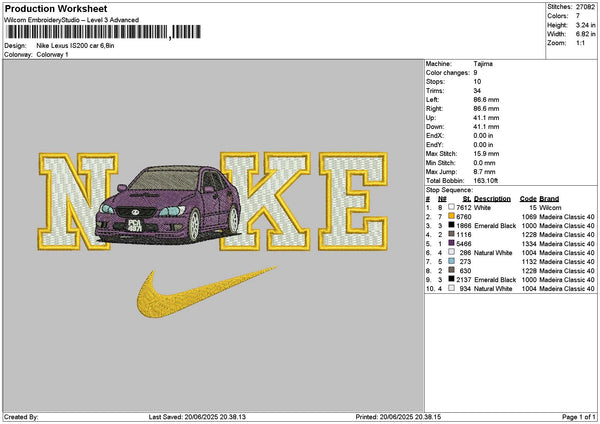Click design name 'Nike Lexus IS200 car 6,8in'
The height and width of the screenshot is (424, 600).
click(x=75, y=46)
